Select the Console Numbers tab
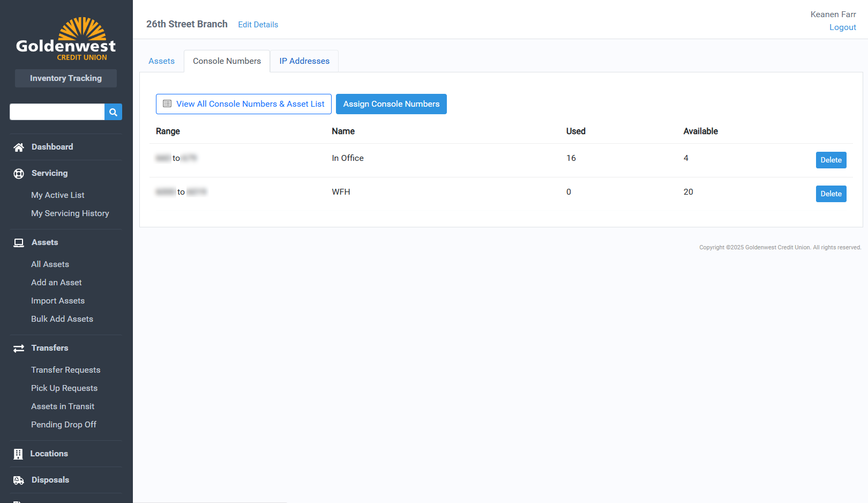The width and height of the screenshot is (868, 503). tap(227, 61)
